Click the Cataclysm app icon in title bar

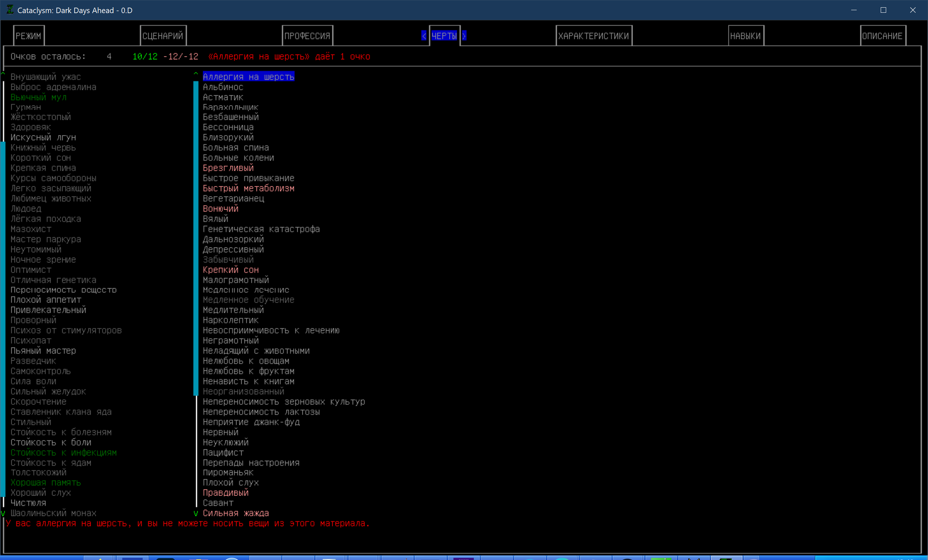(x=10, y=10)
